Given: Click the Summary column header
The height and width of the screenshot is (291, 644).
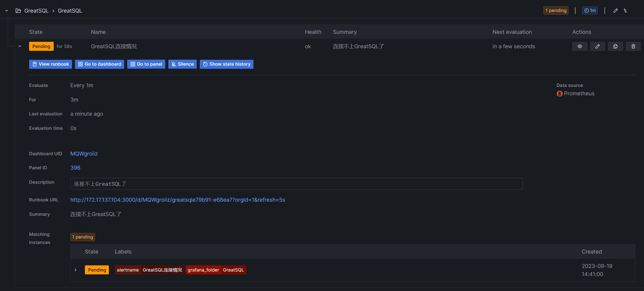Looking at the screenshot, I should point(345,32).
